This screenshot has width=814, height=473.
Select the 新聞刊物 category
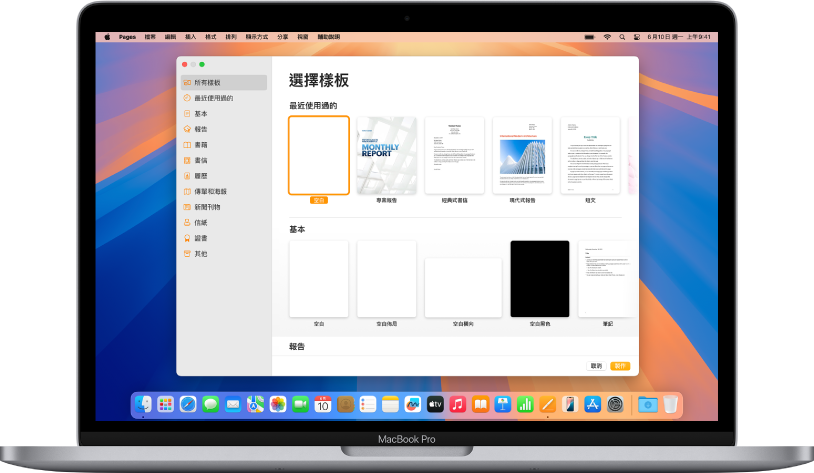pos(224,207)
